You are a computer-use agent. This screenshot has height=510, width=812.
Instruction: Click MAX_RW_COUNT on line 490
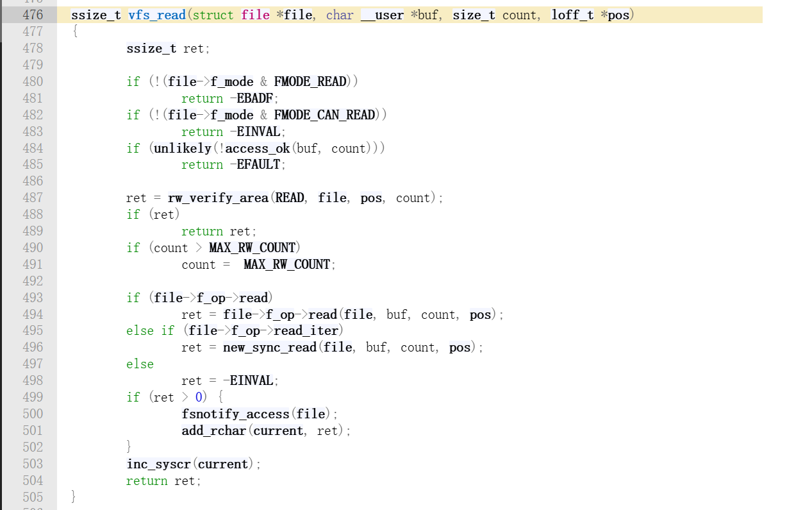pyautogui.click(x=253, y=248)
